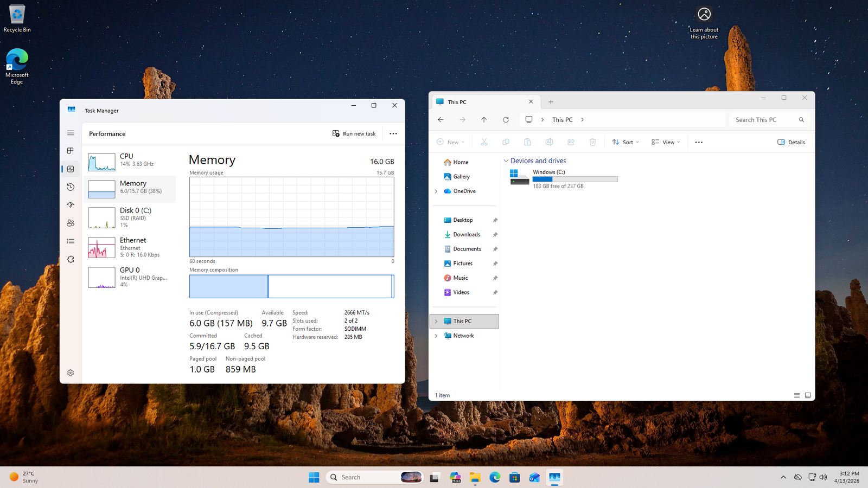Viewport: 868px width, 488px height.
Task: Collapse the Devices and drives group
Action: [x=506, y=161]
